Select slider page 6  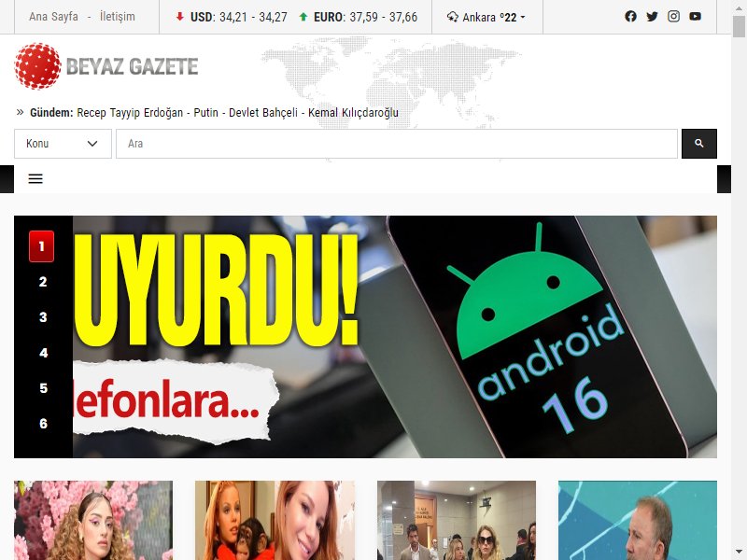click(43, 424)
